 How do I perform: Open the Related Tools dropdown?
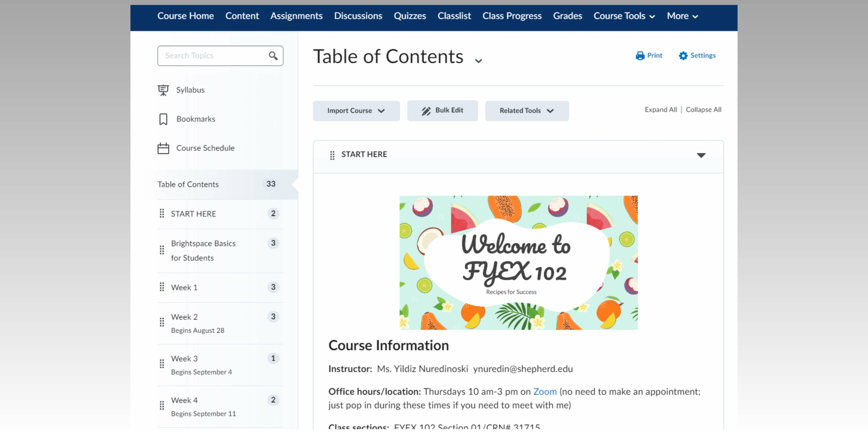coord(526,111)
